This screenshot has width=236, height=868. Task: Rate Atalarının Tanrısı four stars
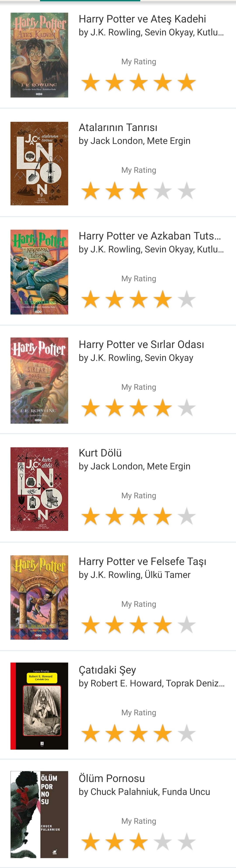coord(163,191)
